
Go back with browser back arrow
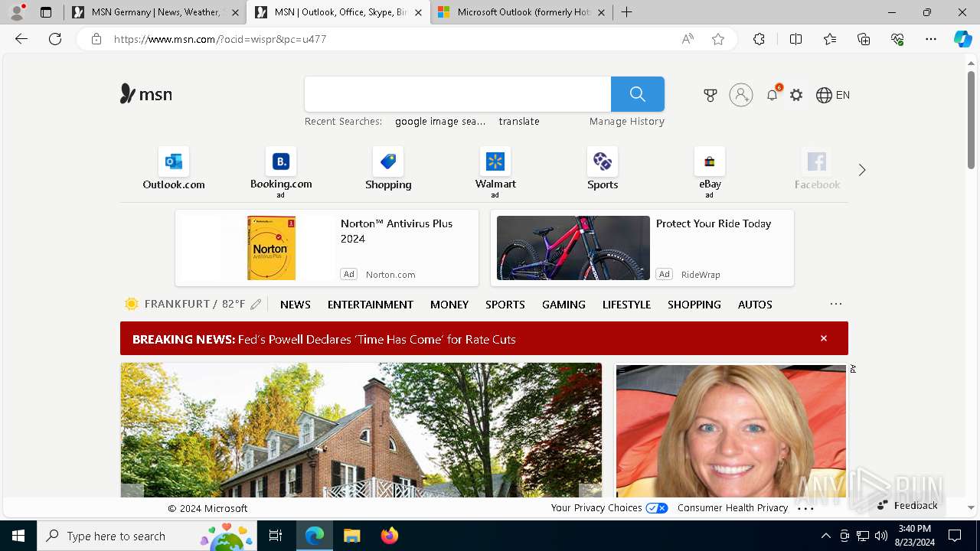tap(21, 39)
